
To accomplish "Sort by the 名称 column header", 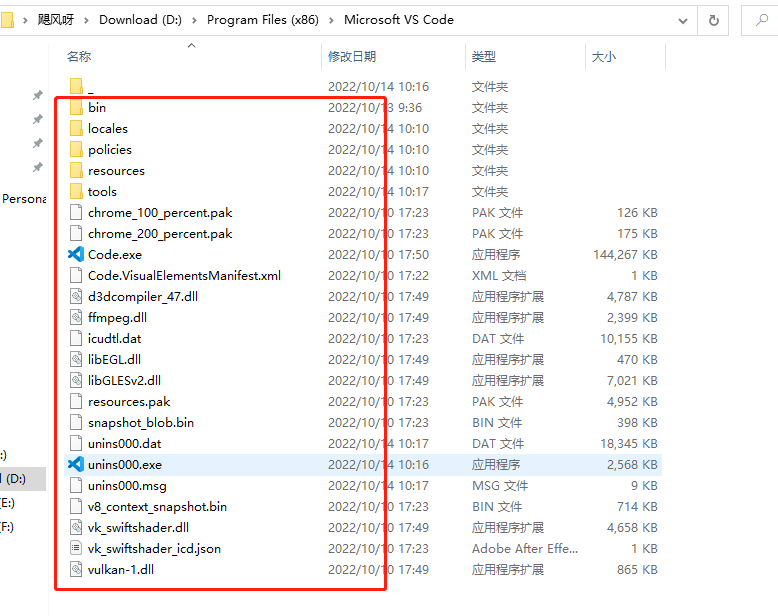I will point(79,57).
